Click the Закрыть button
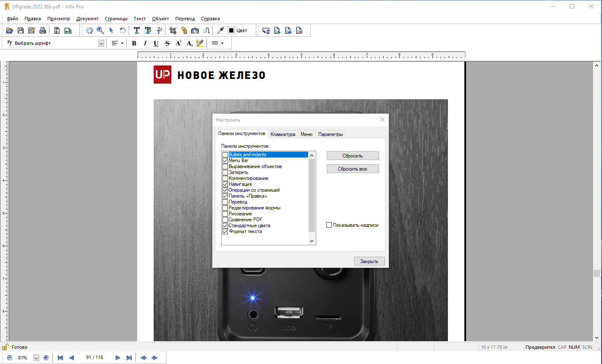 [x=369, y=261]
